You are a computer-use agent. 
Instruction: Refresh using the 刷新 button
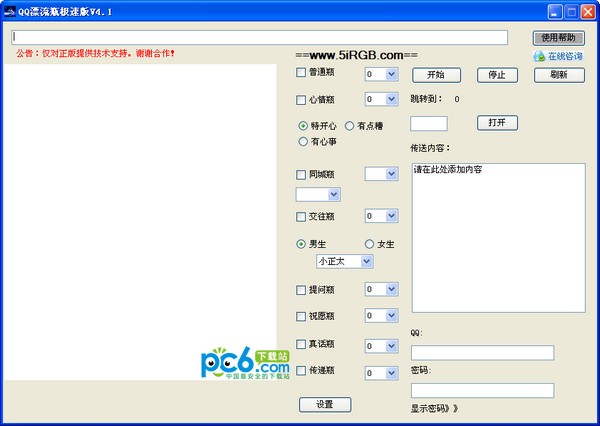(x=559, y=75)
